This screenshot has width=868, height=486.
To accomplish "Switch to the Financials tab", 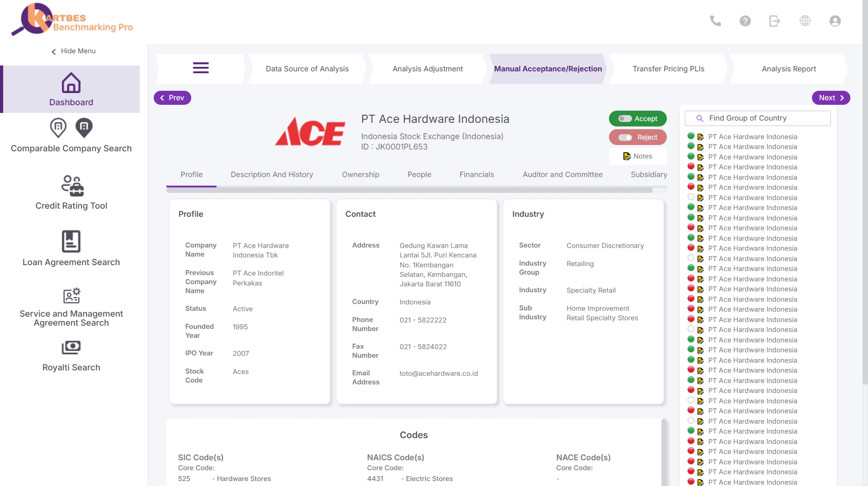I will click(x=476, y=174).
